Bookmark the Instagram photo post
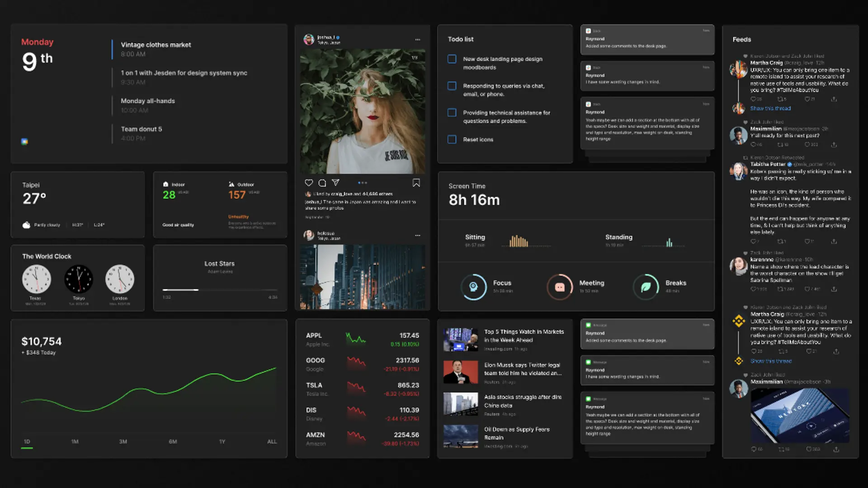 416,183
